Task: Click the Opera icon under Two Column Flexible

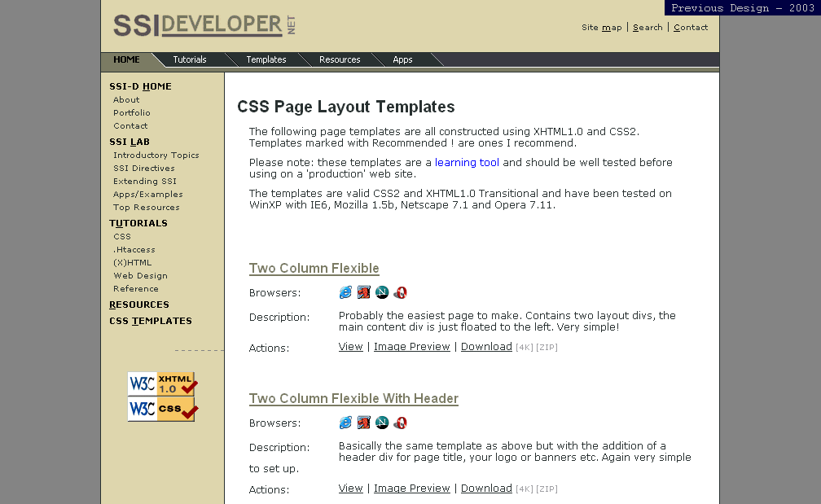Action: point(400,292)
